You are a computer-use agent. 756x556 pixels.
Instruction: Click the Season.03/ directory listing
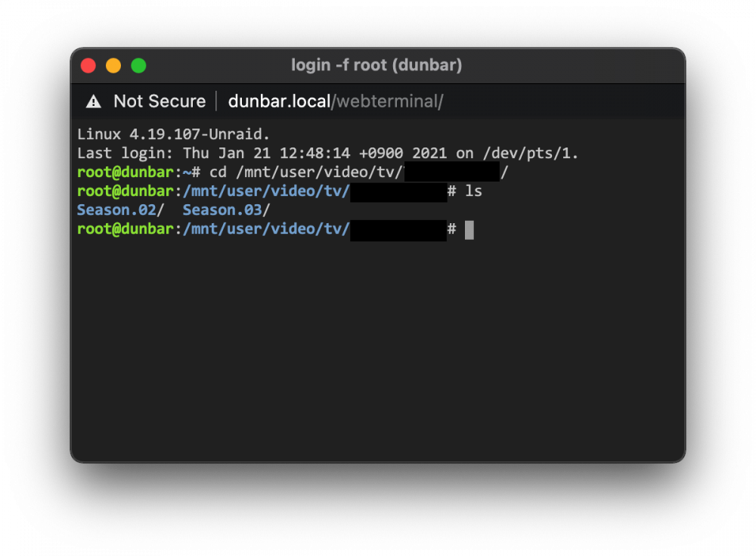(226, 210)
